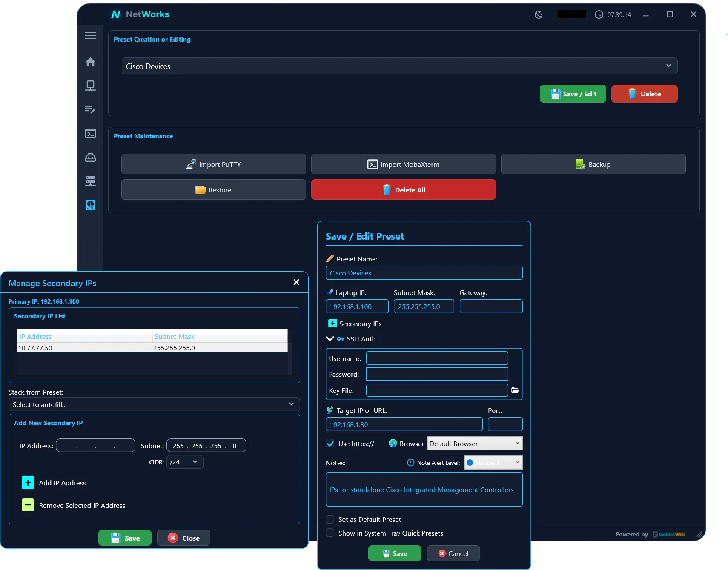The image size is (728, 570).
Task: Click Import MobaXterm button
Action: [404, 164]
